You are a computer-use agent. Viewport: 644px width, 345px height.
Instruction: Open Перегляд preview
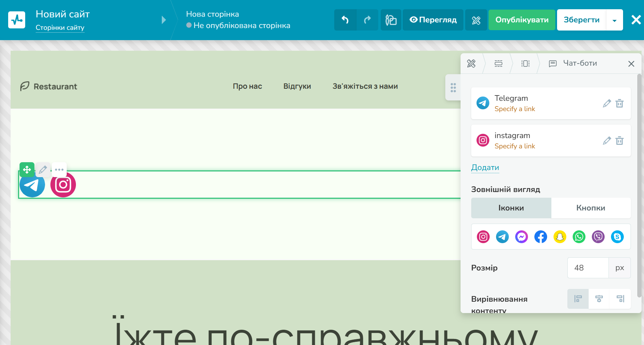(433, 20)
